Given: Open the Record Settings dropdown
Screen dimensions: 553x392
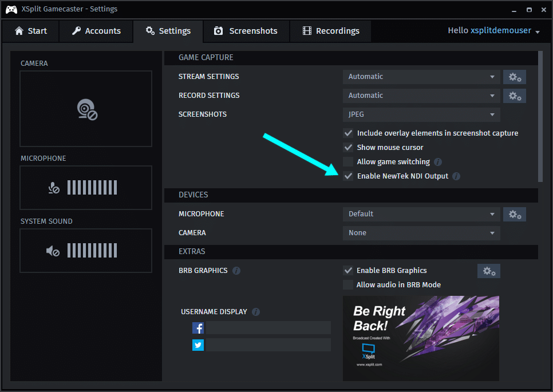Looking at the screenshot, I should (x=421, y=96).
